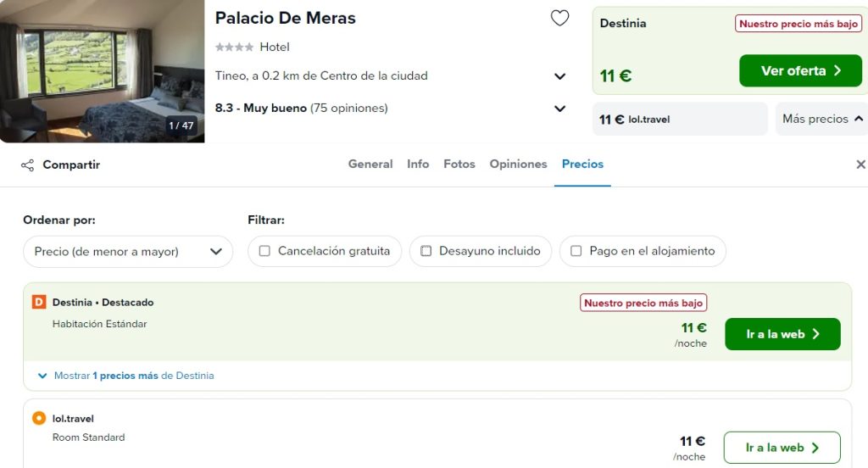Screen dimensions: 868x468
Task: Click the share icon beside Compartir
Action: click(x=28, y=165)
